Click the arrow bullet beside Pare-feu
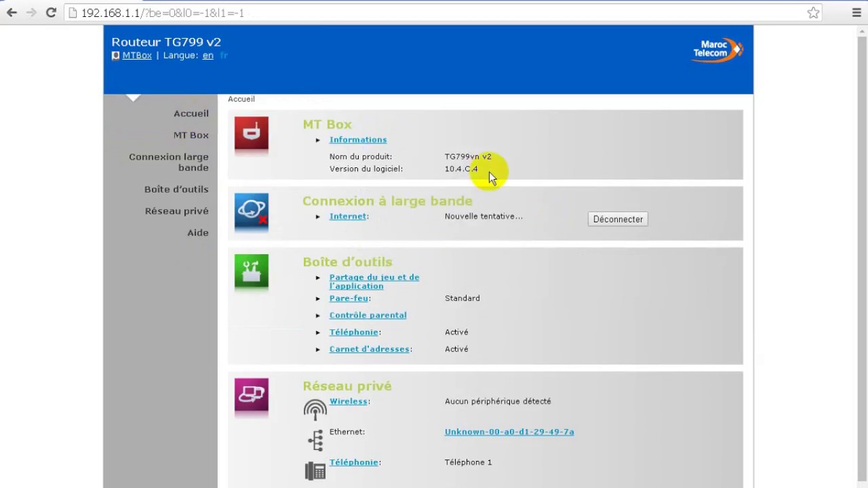This screenshot has height=488, width=868. [x=318, y=299]
